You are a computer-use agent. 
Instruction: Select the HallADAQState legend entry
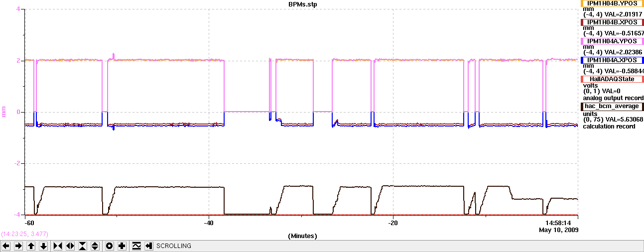pyautogui.click(x=612, y=79)
